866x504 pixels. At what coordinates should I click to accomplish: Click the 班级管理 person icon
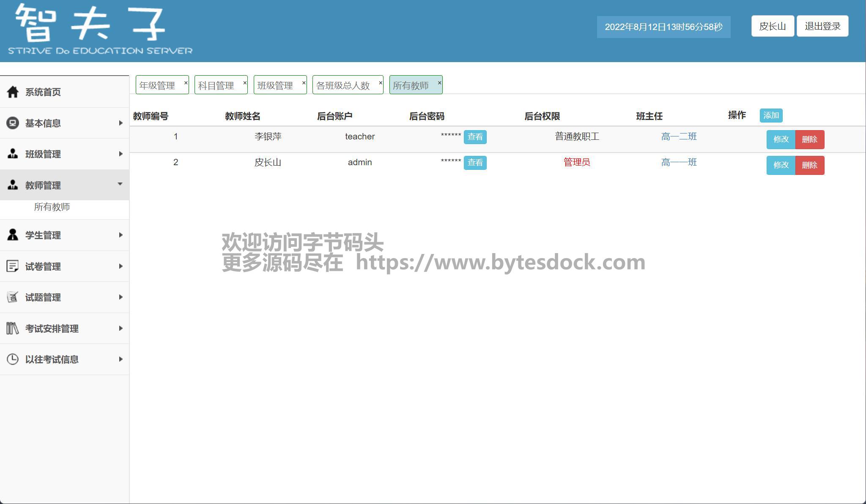13,154
